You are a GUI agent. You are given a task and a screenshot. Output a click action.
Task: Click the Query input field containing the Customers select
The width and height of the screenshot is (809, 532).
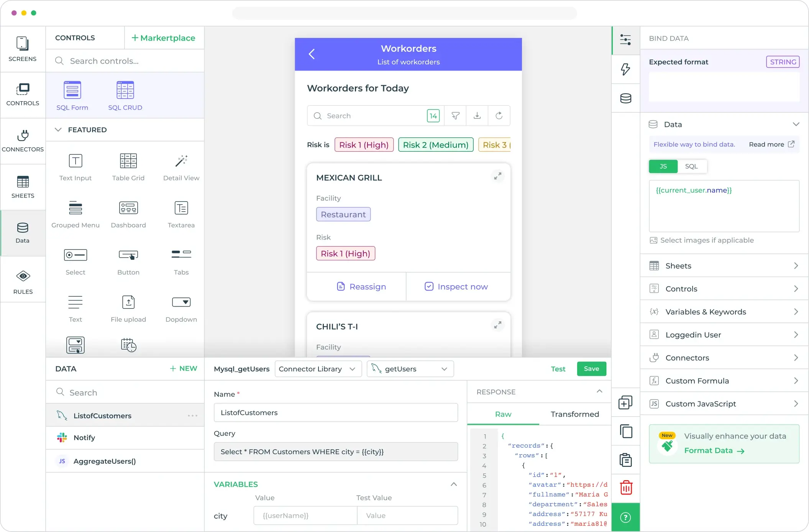pos(336,452)
